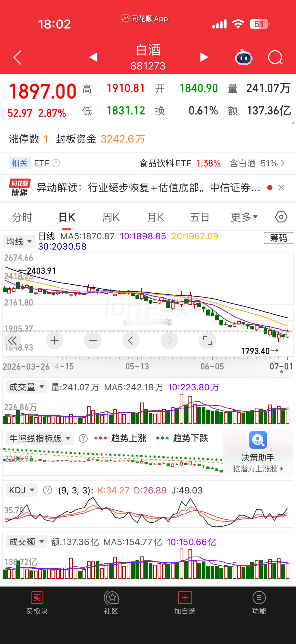The image size is (296, 644).
Task: Switch to 周K tab
Action: click(x=111, y=217)
